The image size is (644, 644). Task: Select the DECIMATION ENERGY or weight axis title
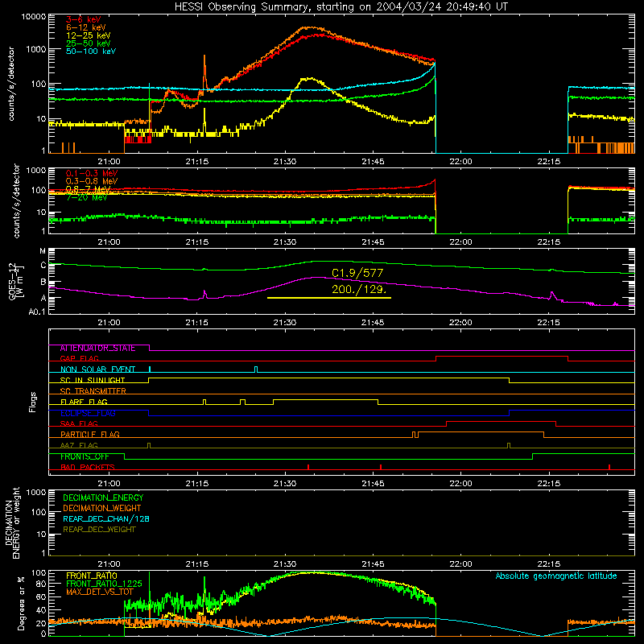[x=13, y=522]
